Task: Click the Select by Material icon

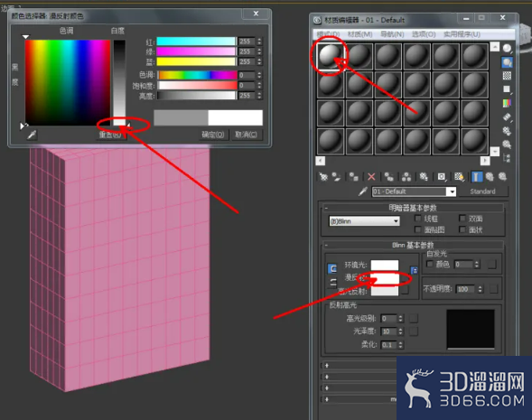Action: click(507, 145)
